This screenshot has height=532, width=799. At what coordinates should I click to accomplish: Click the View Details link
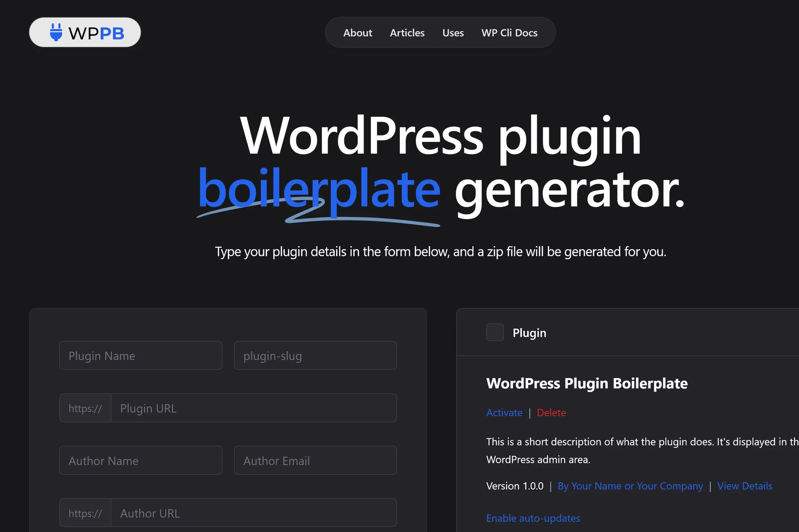tap(744, 486)
